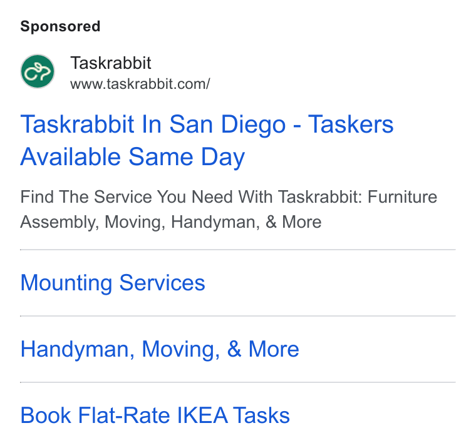
Task: Click the www.taskrabbit.com/ URL text
Action: click(140, 84)
